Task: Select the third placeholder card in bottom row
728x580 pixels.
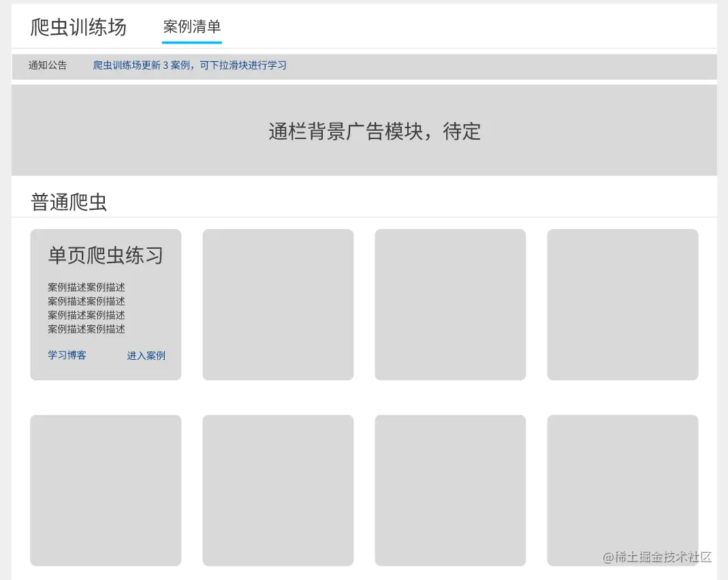Action: pyautogui.click(x=450, y=490)
